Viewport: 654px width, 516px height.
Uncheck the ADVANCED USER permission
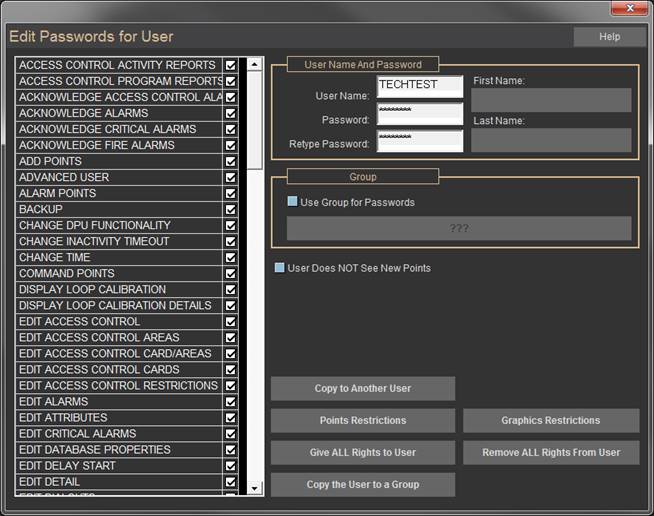(231, 177)
